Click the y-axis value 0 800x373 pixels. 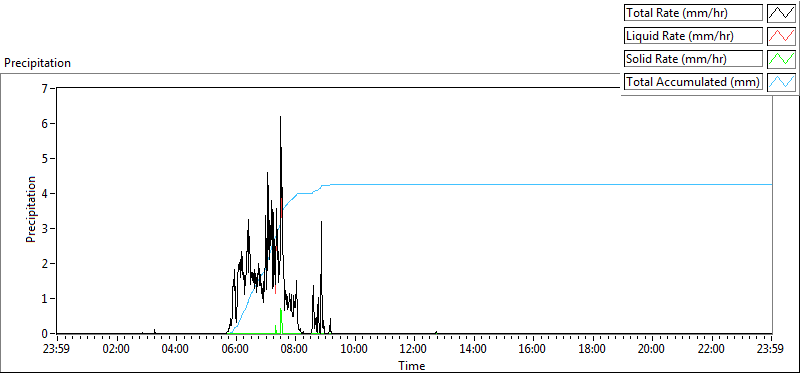[44, 333]
